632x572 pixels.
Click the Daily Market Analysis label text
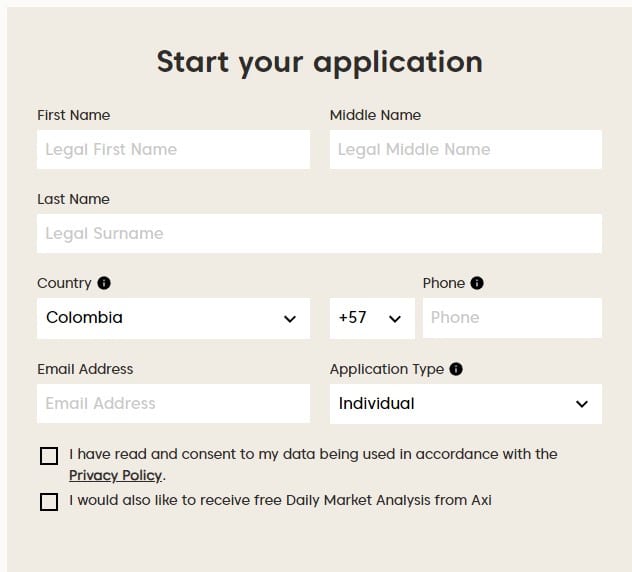point(280,500)
